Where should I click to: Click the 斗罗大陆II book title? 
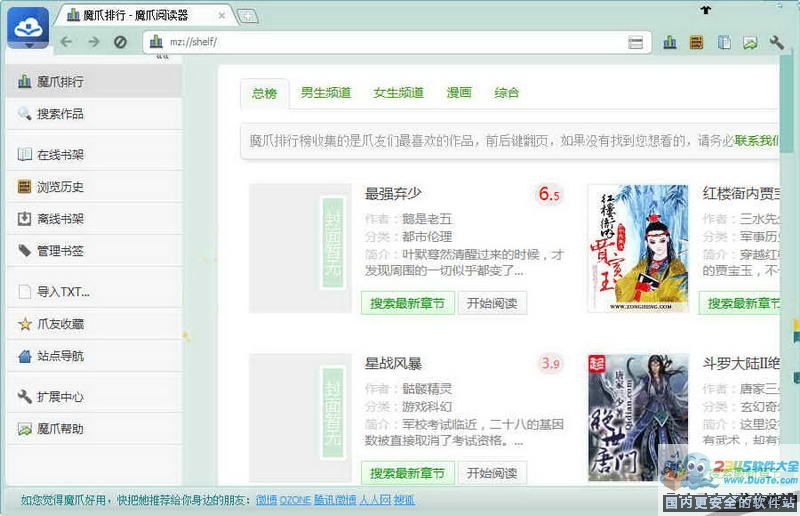741,363
